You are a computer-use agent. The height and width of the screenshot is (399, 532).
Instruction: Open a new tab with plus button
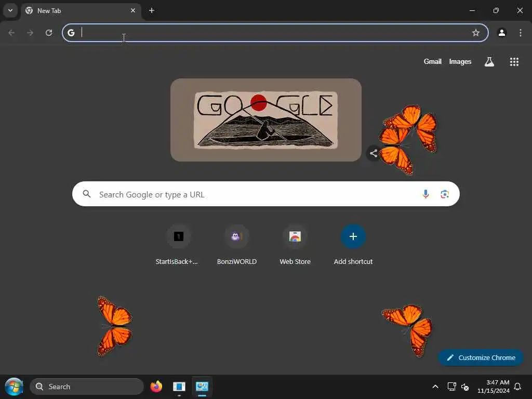click(152, 10)
